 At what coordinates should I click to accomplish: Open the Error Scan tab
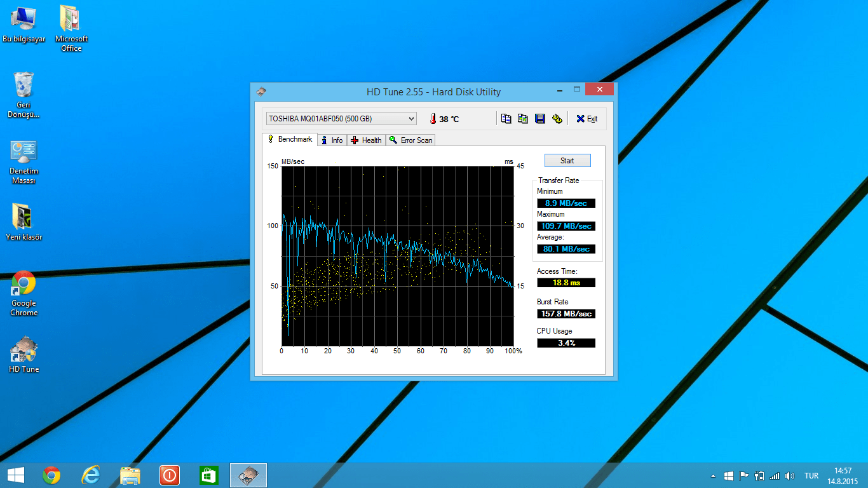pos(410,140)
